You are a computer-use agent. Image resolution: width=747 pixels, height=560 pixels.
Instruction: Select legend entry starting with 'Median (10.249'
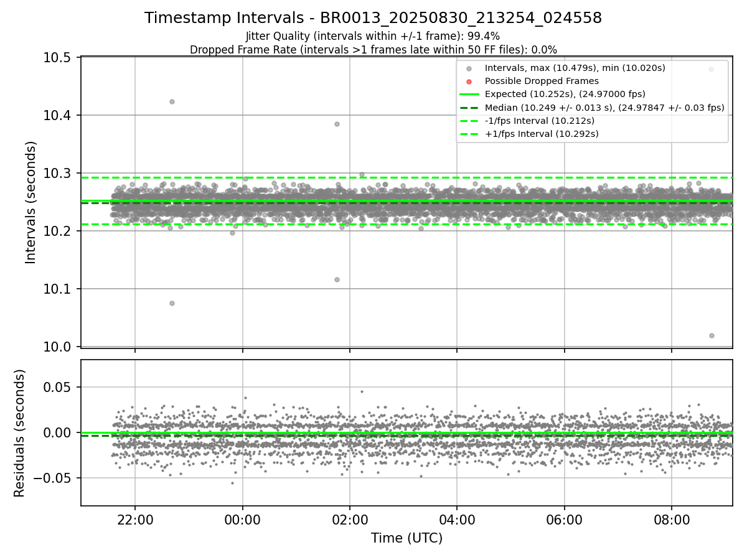point(604,108)
